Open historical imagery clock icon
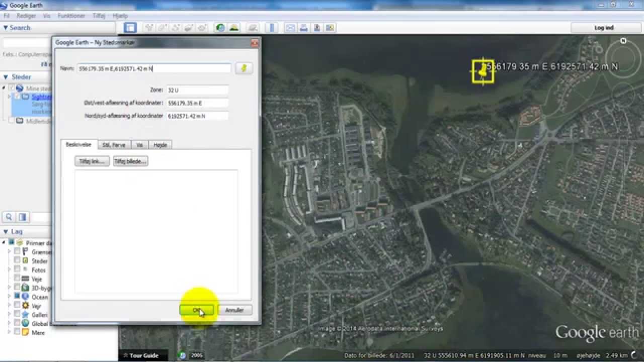Image resolution: width=644 pixels, height=362 pixels. [x=220, y=28]
